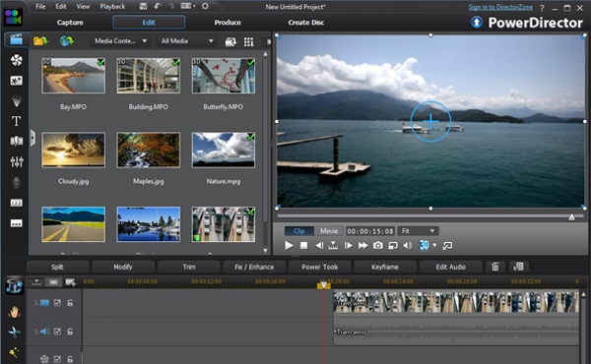Viewport: 591px width, 364px height.
Task: Open the Media Content dropdown
Action: pyautogui.click(x=120, y=41)
